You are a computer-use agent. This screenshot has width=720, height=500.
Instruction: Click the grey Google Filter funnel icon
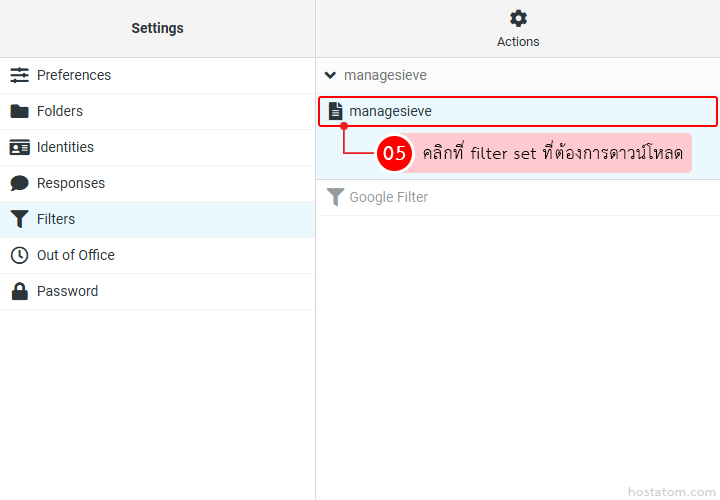336,197
